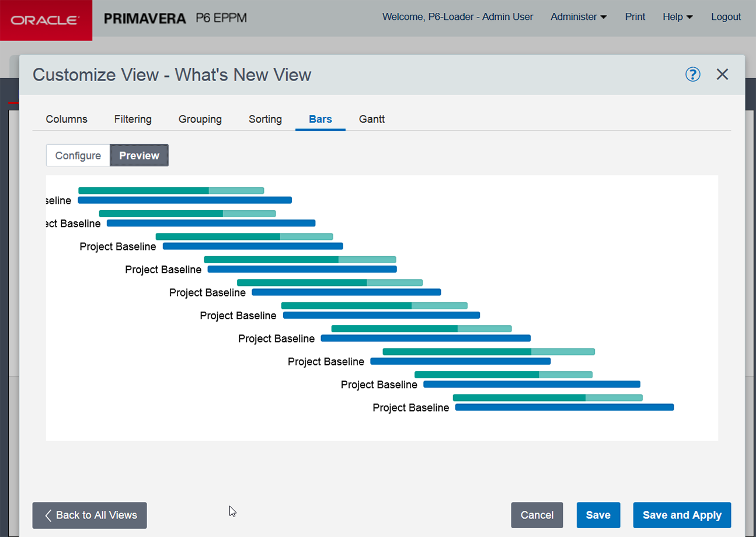Image resolution: width=756 pixels, height=537 pixels.
Task: Click Back to All Views button
Action: [x=89, y=515]
